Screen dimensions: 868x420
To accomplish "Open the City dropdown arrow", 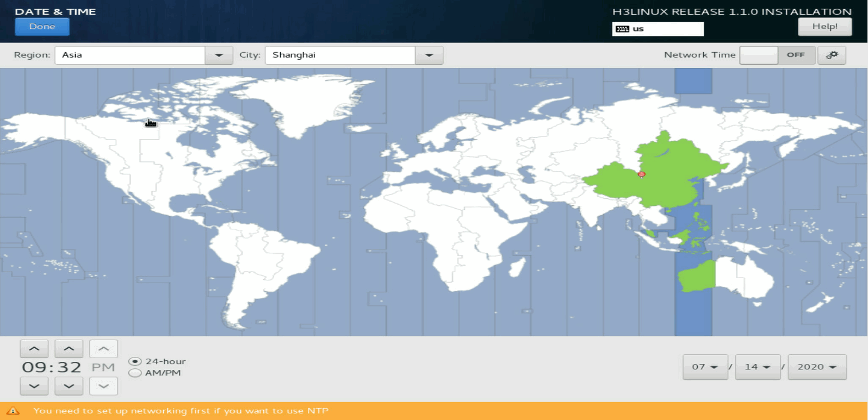I will coord(429,55).
